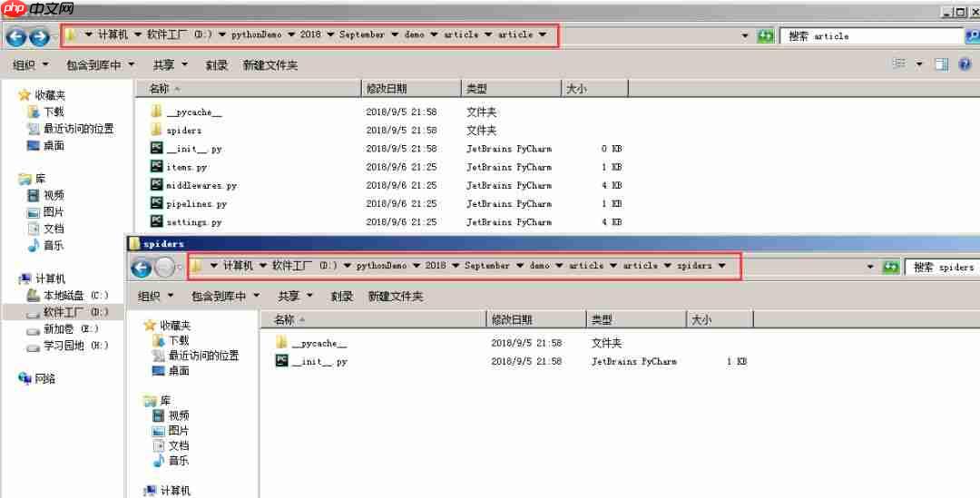Select the pipelines.py PyCharm file icon
980x498 pixels.
(x=157, y=203)
